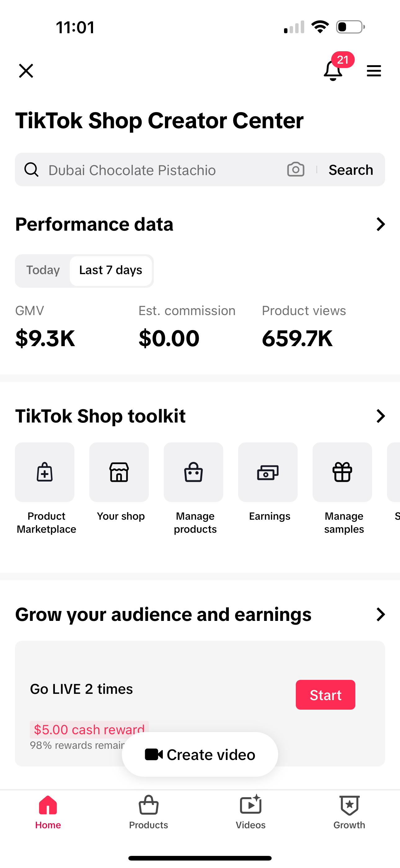400x868 pixels.
Task: Open the notifications bell
Action: pyautogui.click(x=333, y=71)
